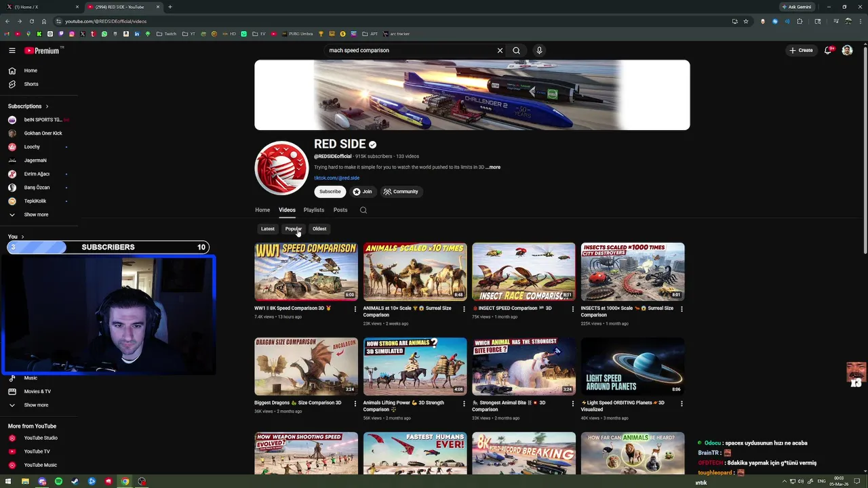Open the APT bookmarks folder

[370, 34]
